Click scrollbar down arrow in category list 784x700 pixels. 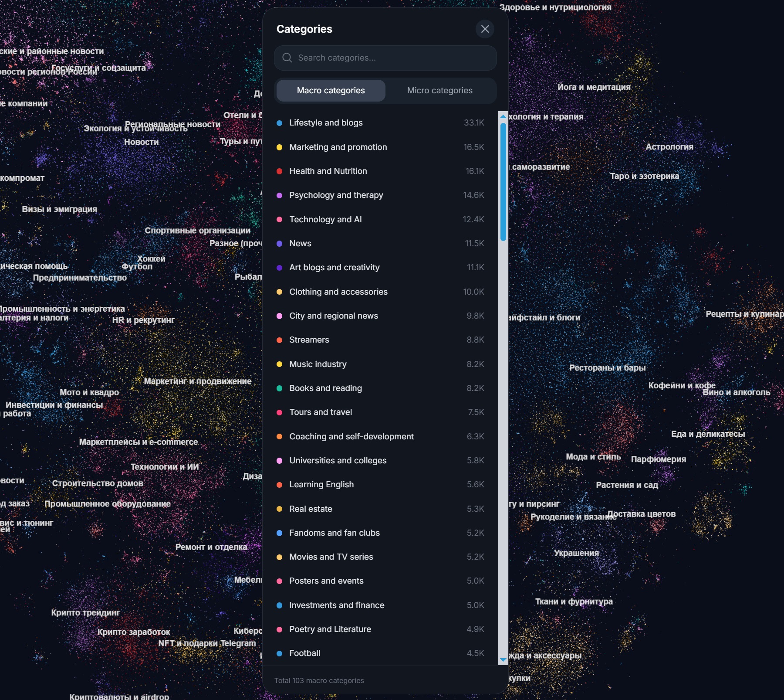503,660
